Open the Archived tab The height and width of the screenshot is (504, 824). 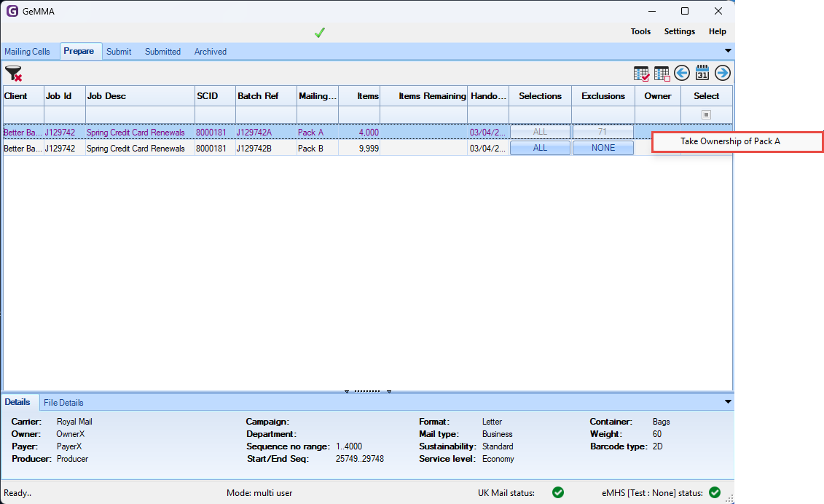211,52
